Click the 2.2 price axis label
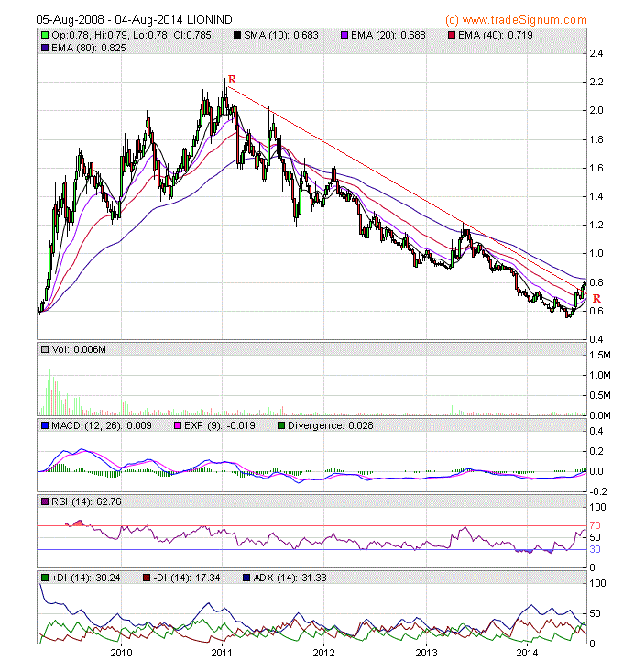This screenshot has height=672, width=623. click(596, 82)
